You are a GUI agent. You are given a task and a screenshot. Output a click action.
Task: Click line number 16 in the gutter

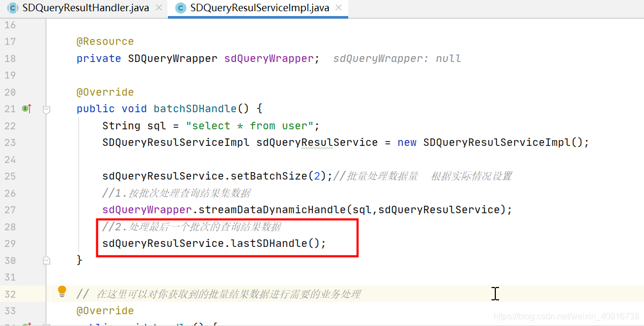10,25
